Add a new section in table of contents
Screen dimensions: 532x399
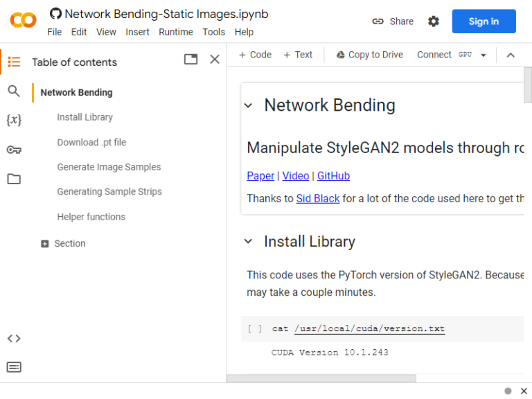pyautogui.click(x=63, y=244)
